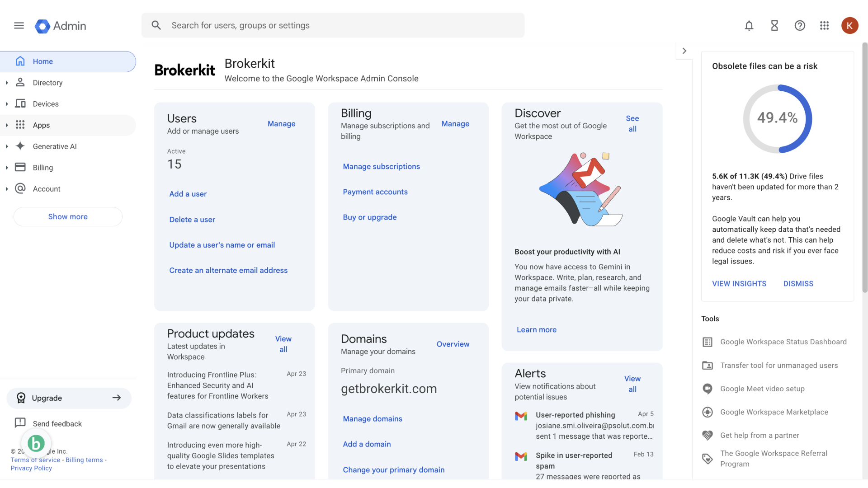868x488 pixels.
Task: Click Overview in Domains card
Action: [x=453, y=344]
